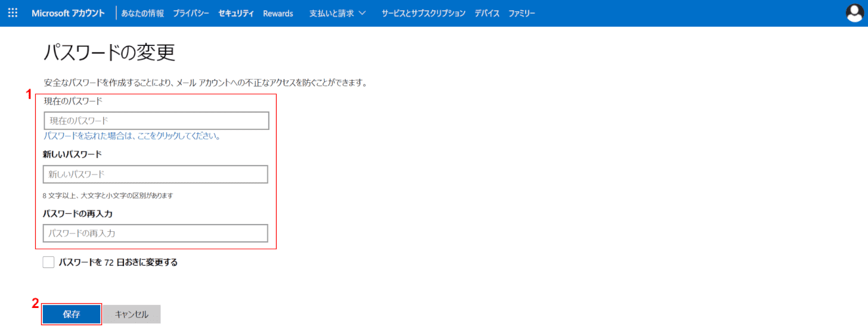Select the セキュリティ menu item
The image size is (868, 333).
pos(236,13)
